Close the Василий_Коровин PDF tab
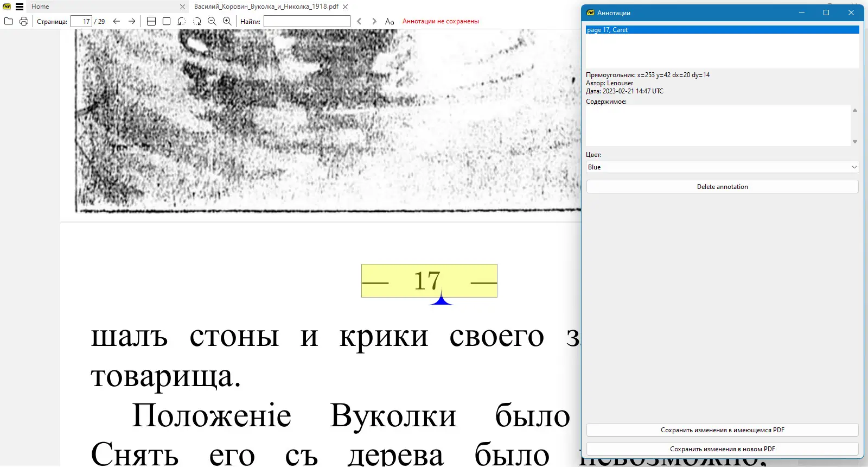The height and width of the screenshot is (467, 868). pos(346,7)
